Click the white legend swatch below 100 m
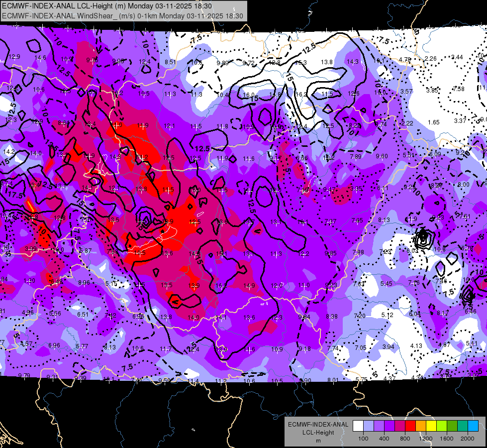This screenshot has width=487, height=448. pos(358,426)
